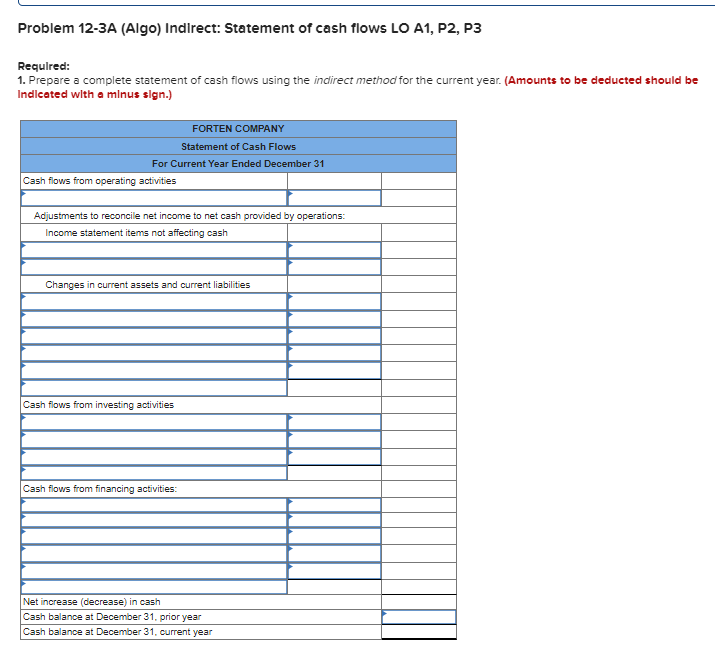Click the 'Required:' label
The height and width of the screenshot is (670, 715).
[44, 66]
